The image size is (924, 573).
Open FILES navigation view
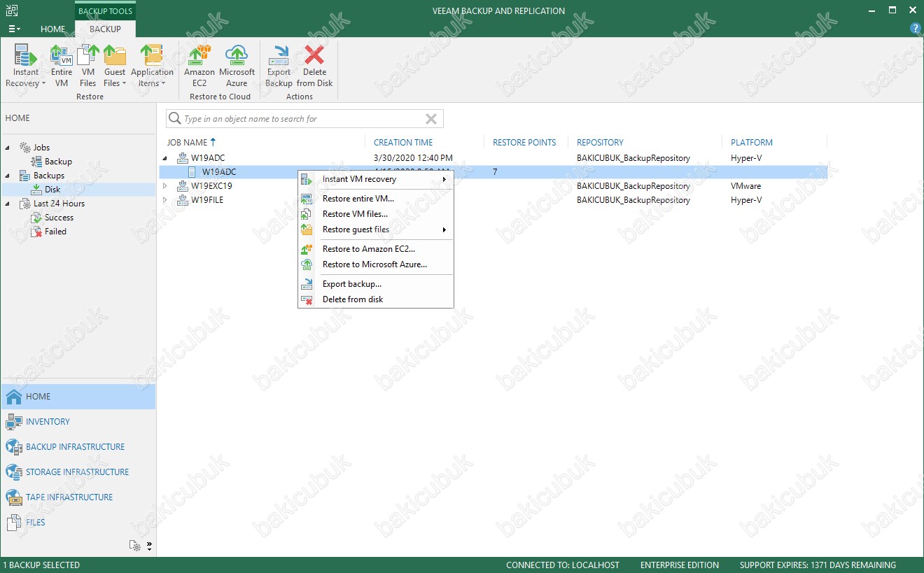(x=78, y=523)
